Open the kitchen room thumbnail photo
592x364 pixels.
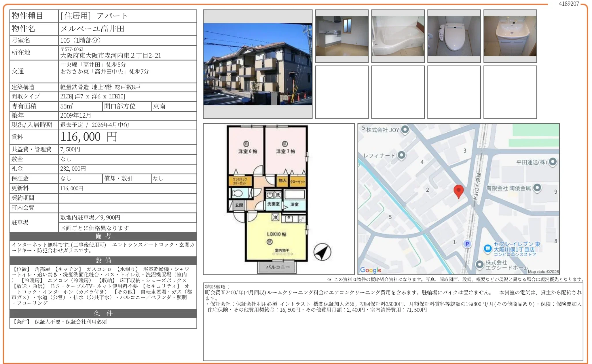(341, 36)
